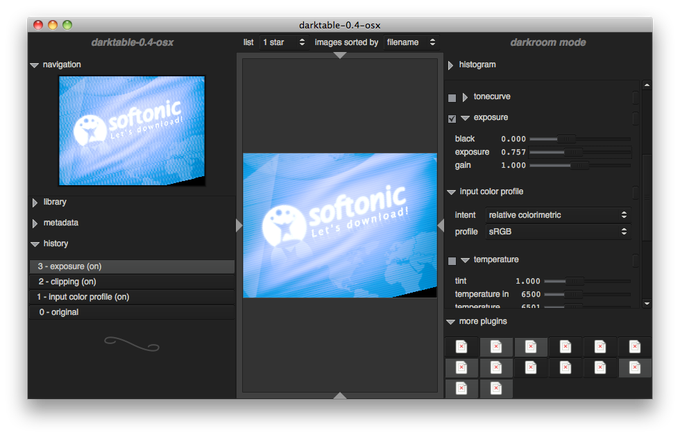
Task: Click the temperature in slider
Action: tap(588, 294)
